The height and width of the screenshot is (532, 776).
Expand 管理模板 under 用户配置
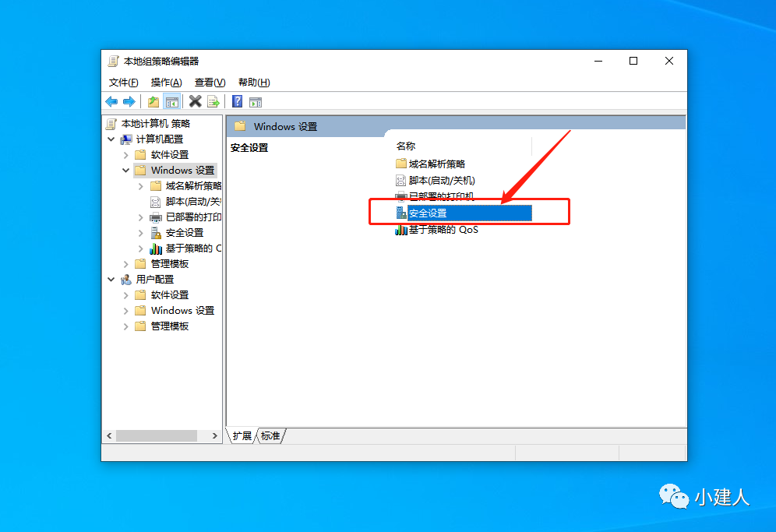pyautogui.click(x=125, y=326)
